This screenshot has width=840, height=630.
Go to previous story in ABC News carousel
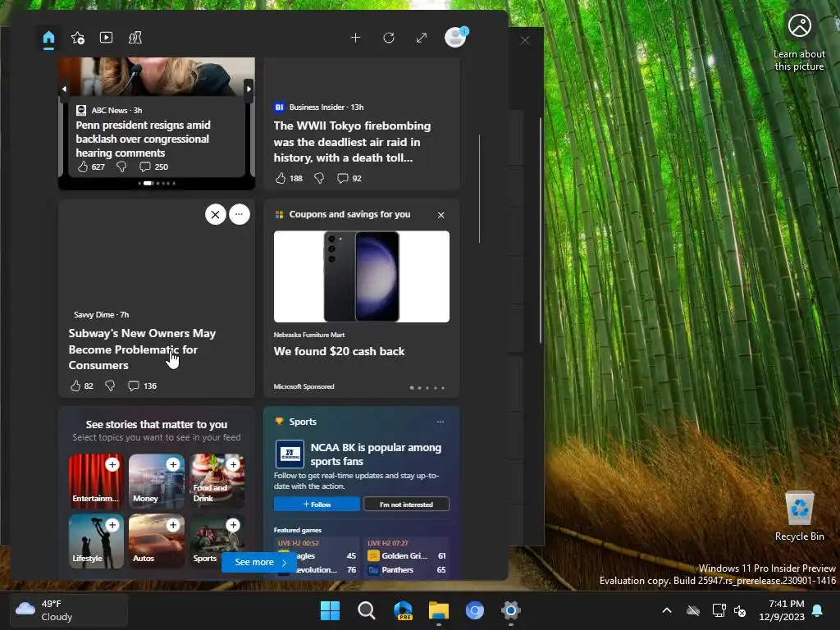pyautogui.click(x=64, y=89)
